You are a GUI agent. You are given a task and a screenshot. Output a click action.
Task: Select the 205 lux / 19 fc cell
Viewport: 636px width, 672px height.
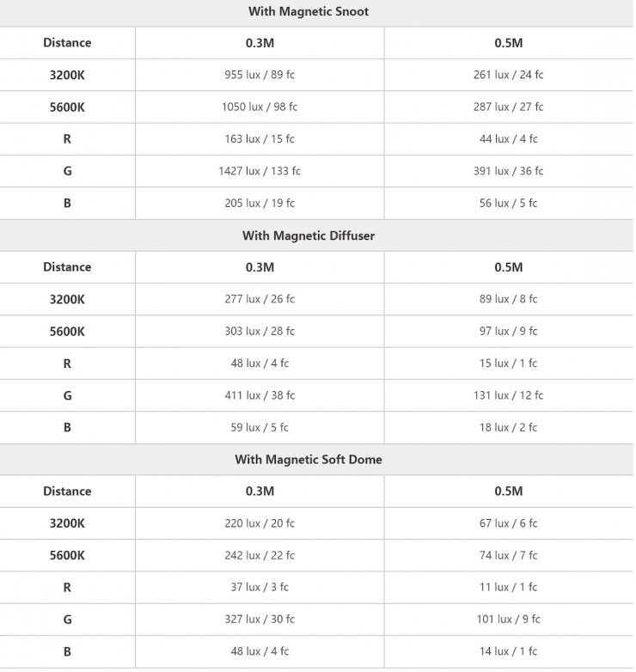[x=260, y=203]
